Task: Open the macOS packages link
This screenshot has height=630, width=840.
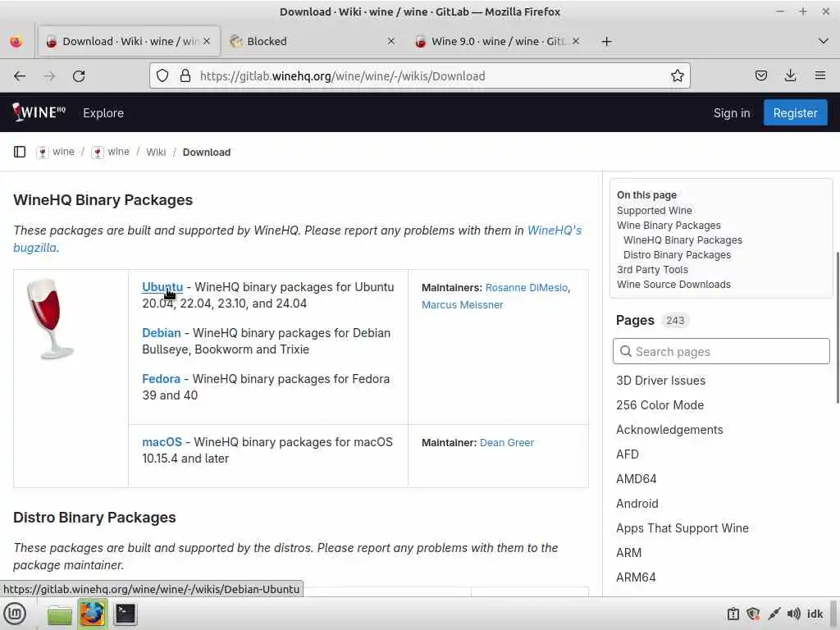Action: [162, 442]
